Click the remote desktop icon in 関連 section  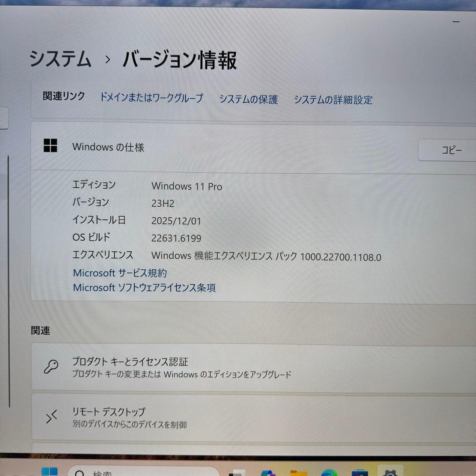pos(52,416)
